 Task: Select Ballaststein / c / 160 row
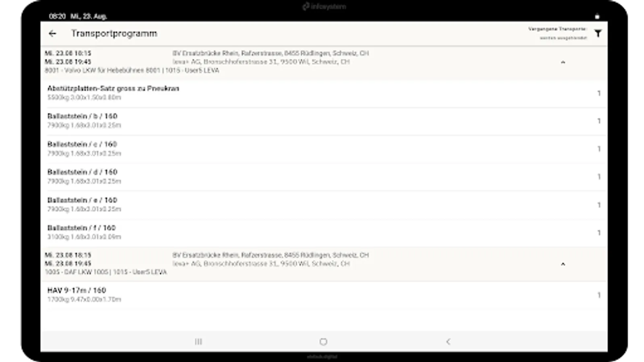(324, 149)
